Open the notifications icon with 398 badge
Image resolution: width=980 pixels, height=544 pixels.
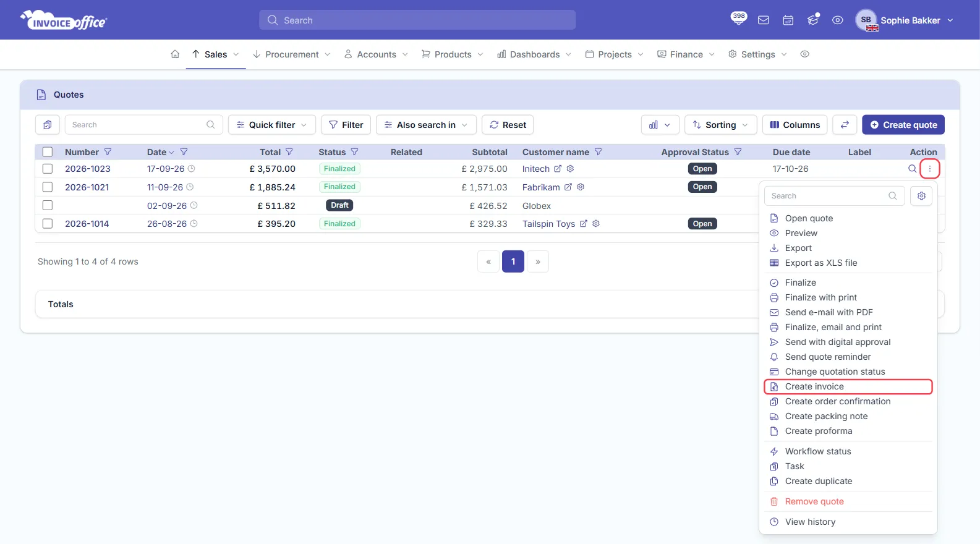738,18
